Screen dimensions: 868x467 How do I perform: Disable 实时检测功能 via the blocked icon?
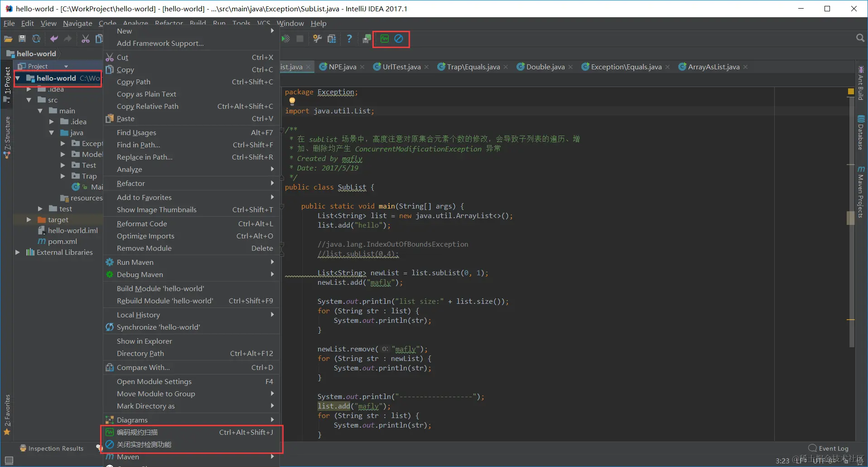pyautogui.click(x=399, y=39)
